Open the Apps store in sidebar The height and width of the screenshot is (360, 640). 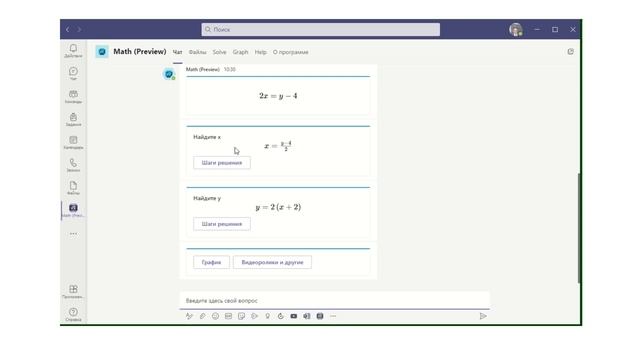point(73,291)
